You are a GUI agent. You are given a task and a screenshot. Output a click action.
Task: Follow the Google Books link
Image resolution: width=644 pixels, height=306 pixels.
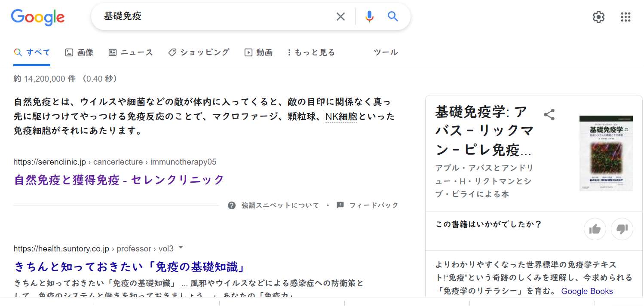click(x=587, y=291)
